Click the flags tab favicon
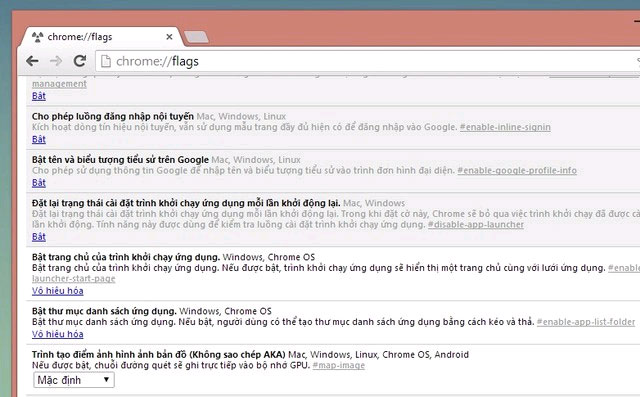Image resolution: width=640 pixels, height=397 pixels. [38, 37]
